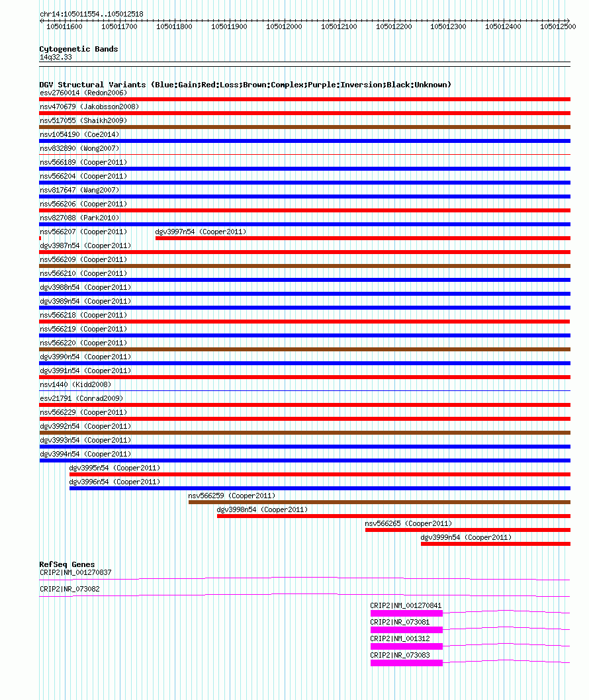Open the nsv566265 (Cooper2011) label
The height and width of the screenshot is (700, 589).
[408, 523]
